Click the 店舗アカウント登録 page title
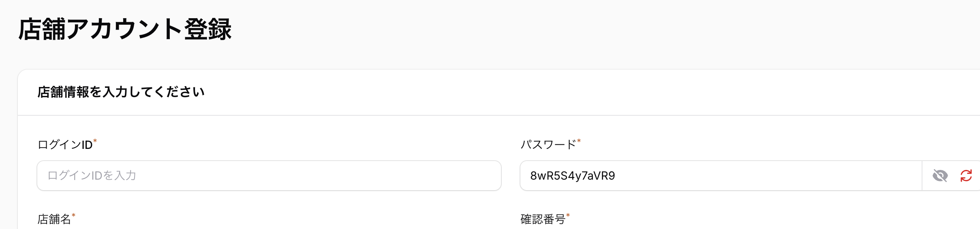This screenshot has width=980, height=229. click(x=125, y=30)
